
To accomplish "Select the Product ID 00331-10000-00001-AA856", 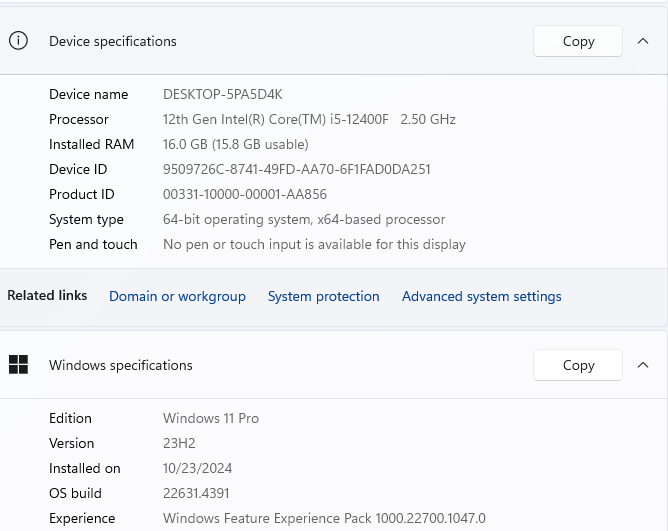I will [x=245, y=194].
